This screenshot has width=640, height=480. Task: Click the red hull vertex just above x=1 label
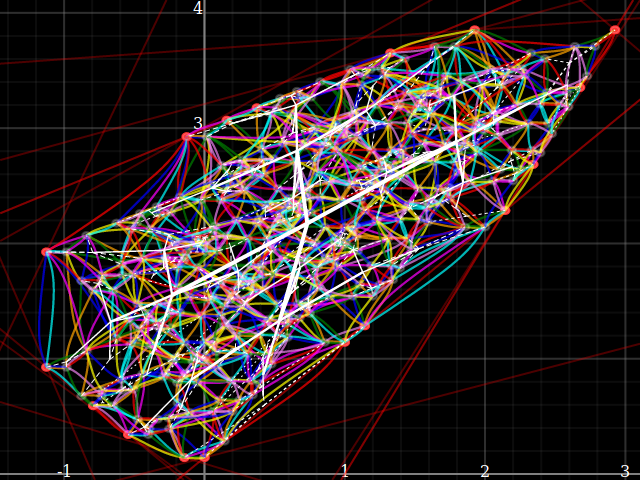click(345, 342)
